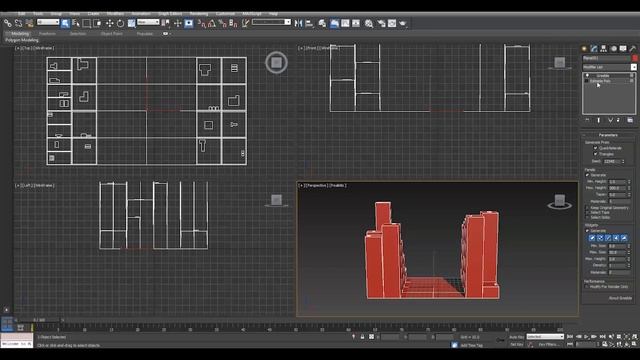The height and width of the screenshot is (360, 640).
Task: Activate the Select and Scale tool
Action: click(x=131, y=23)
